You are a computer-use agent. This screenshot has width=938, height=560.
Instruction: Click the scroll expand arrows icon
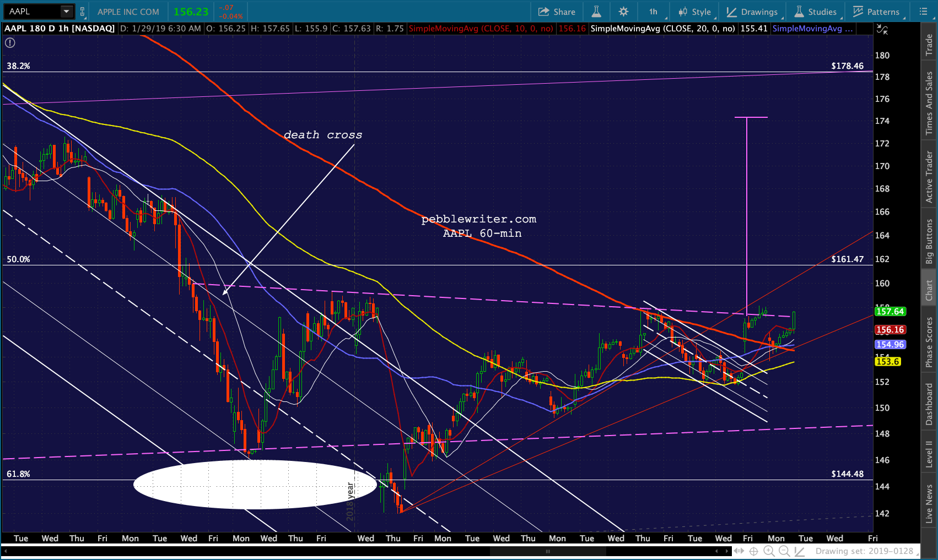pyautogui.click(x=739, y=551)
